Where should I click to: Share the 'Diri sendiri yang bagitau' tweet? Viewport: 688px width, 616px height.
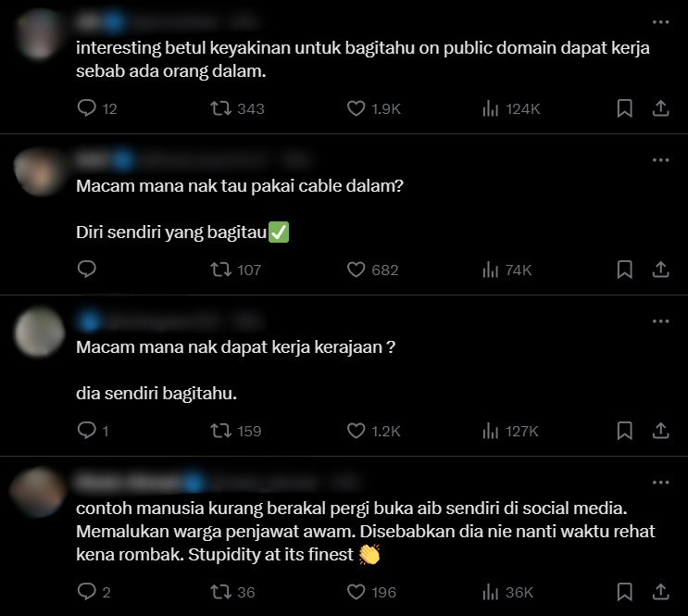660,270
